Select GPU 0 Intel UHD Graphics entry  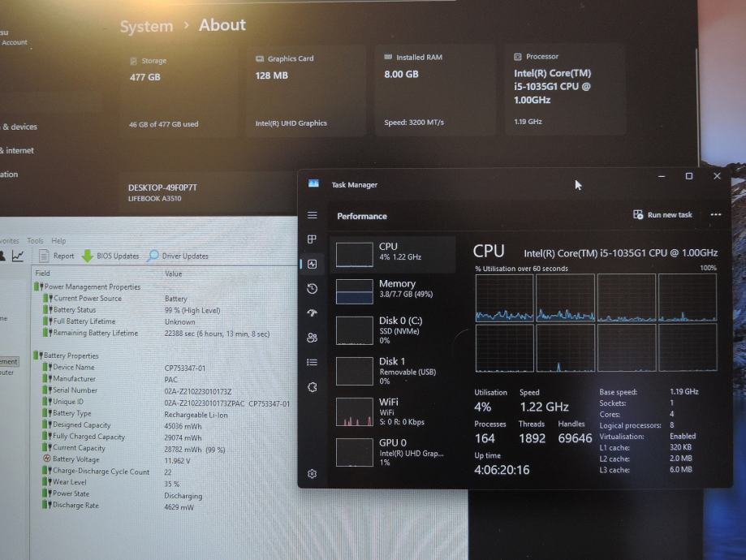[x=393, y=452]
